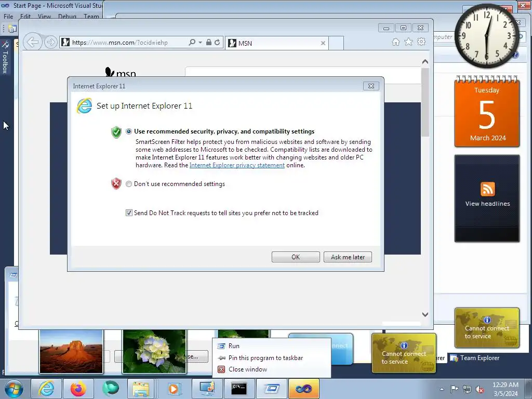Choose Close window from context menu

(271, 369)
